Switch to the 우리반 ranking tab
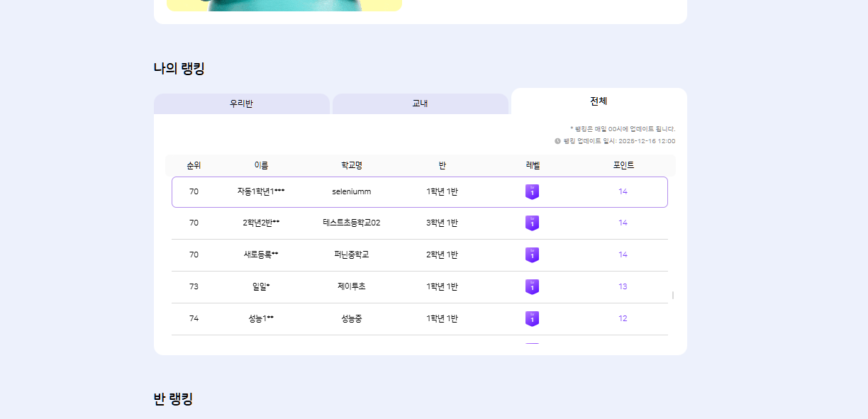 click(241, 104)
